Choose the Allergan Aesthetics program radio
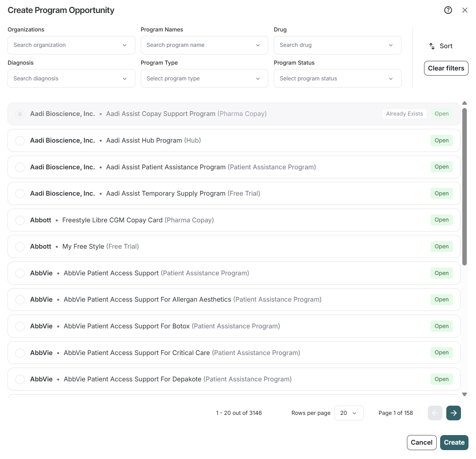 click(20, 300)
